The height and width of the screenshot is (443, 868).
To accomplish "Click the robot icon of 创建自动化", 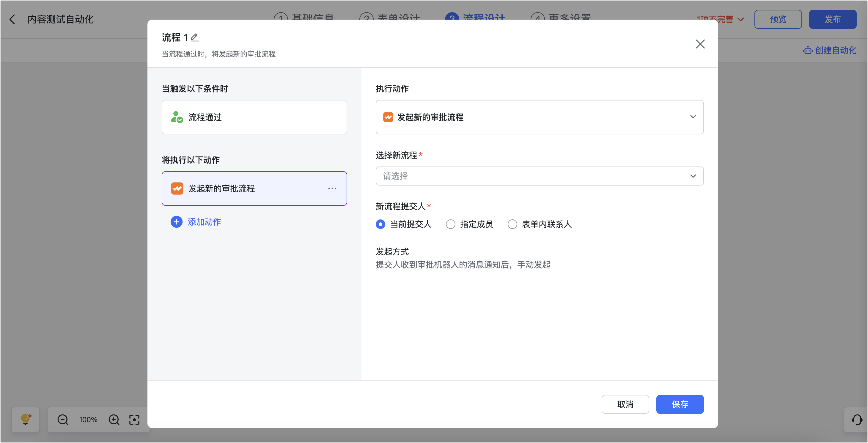I will [807, 50].
